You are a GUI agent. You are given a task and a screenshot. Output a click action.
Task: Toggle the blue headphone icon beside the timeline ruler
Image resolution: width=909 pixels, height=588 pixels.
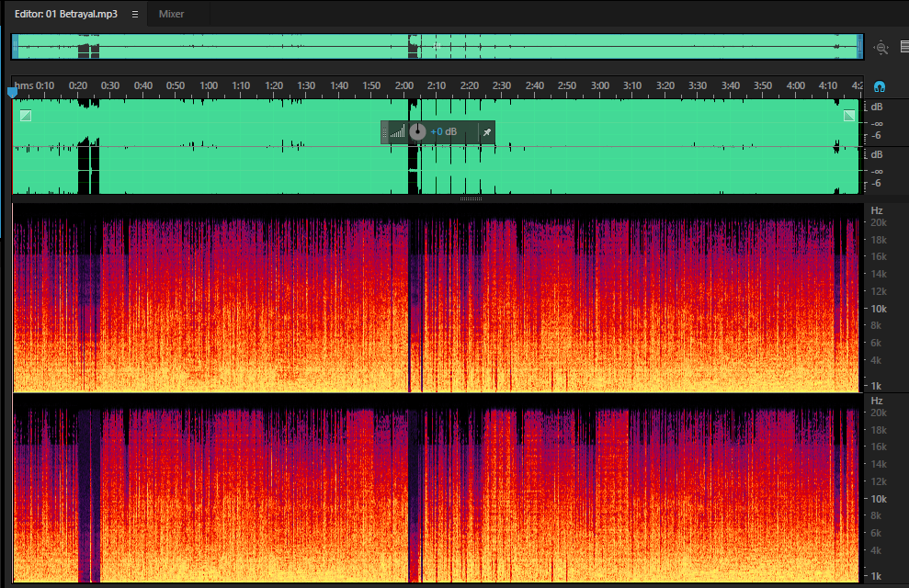click(880, 87)
